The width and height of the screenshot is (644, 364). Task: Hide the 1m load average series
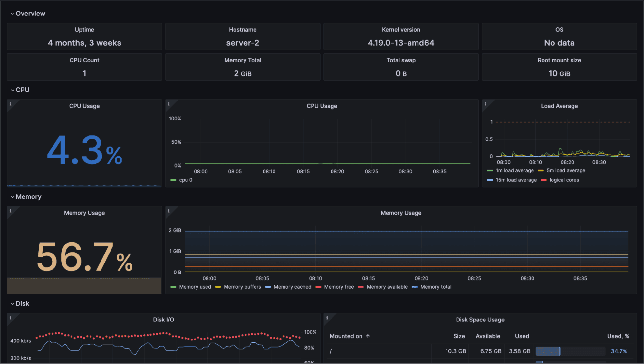pos(514,170)
